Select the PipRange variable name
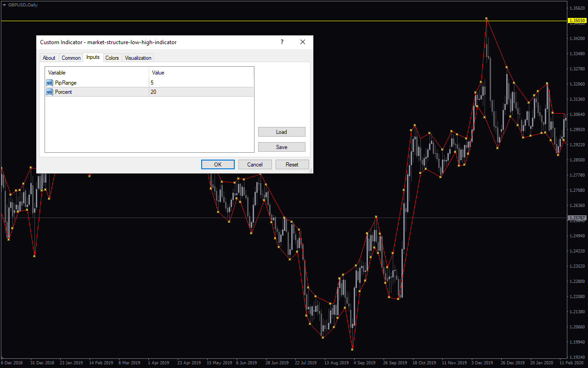588x368 pixels. pyautogui.click(x=66, y=83)
